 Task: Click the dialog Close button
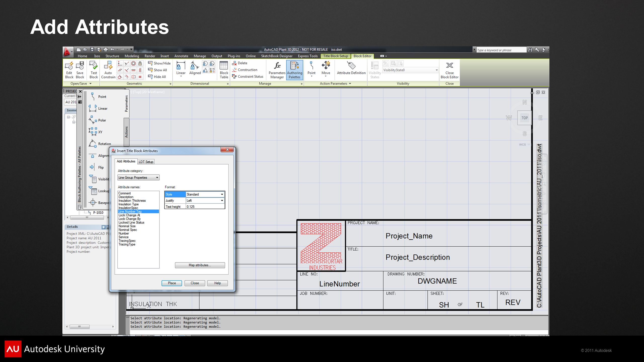tap(195, 283)
